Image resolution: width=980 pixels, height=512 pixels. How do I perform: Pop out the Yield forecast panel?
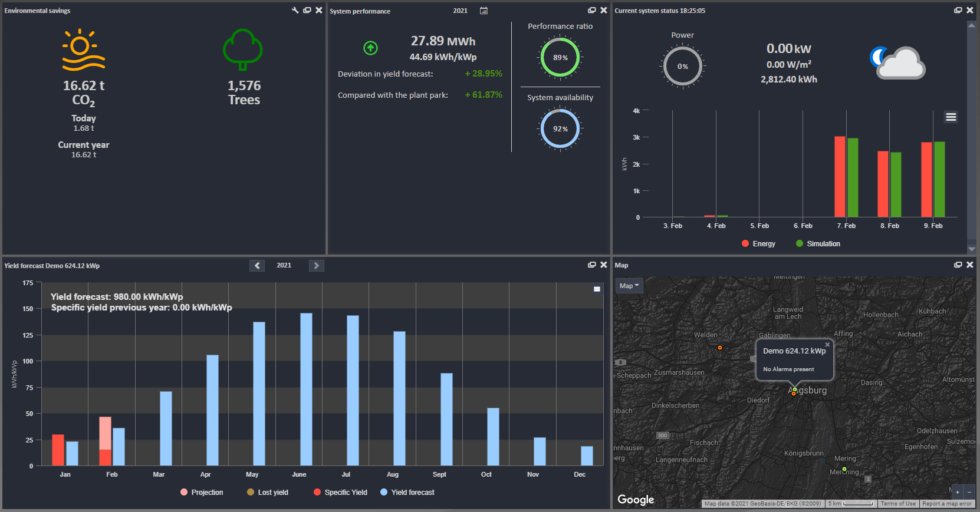pos(592,265)
